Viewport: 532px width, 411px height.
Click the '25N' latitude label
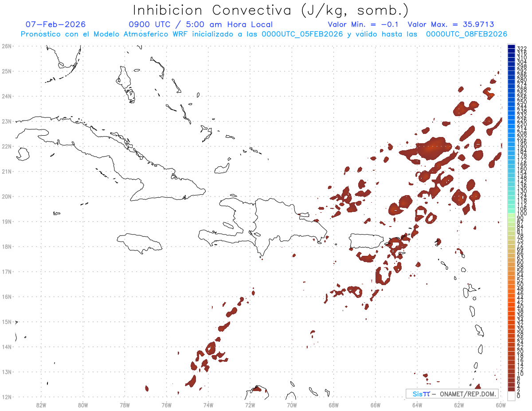point(6,71)
